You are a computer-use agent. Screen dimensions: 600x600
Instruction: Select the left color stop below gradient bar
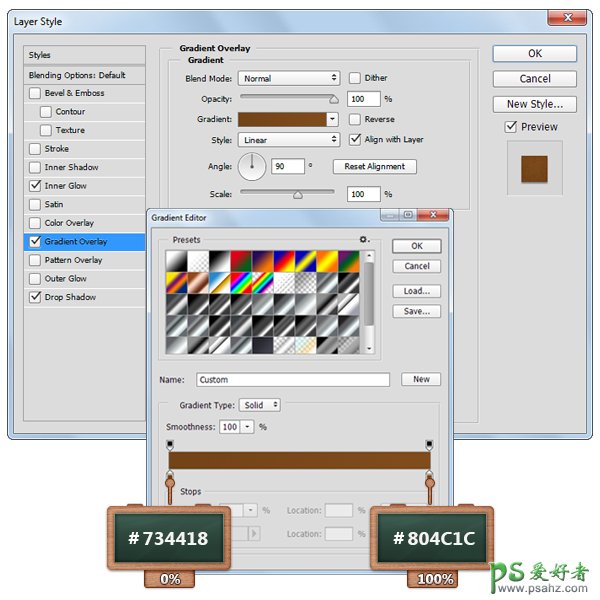[x=170, y=476]
